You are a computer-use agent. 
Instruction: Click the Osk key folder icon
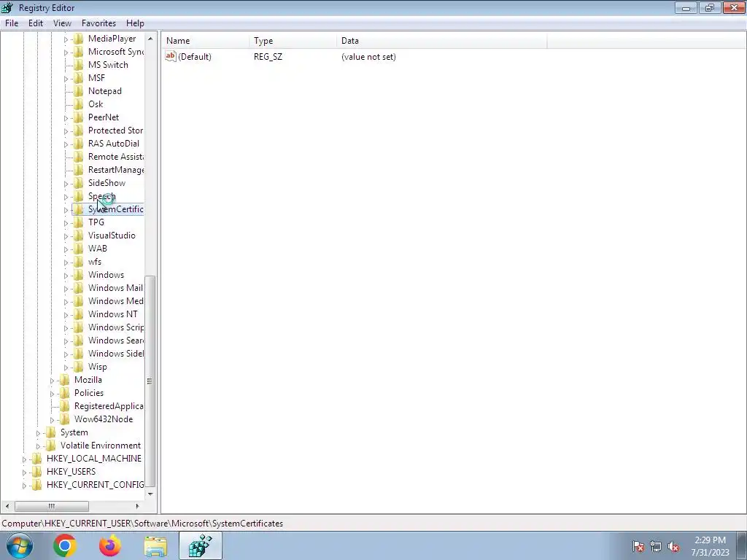[79, 104]
